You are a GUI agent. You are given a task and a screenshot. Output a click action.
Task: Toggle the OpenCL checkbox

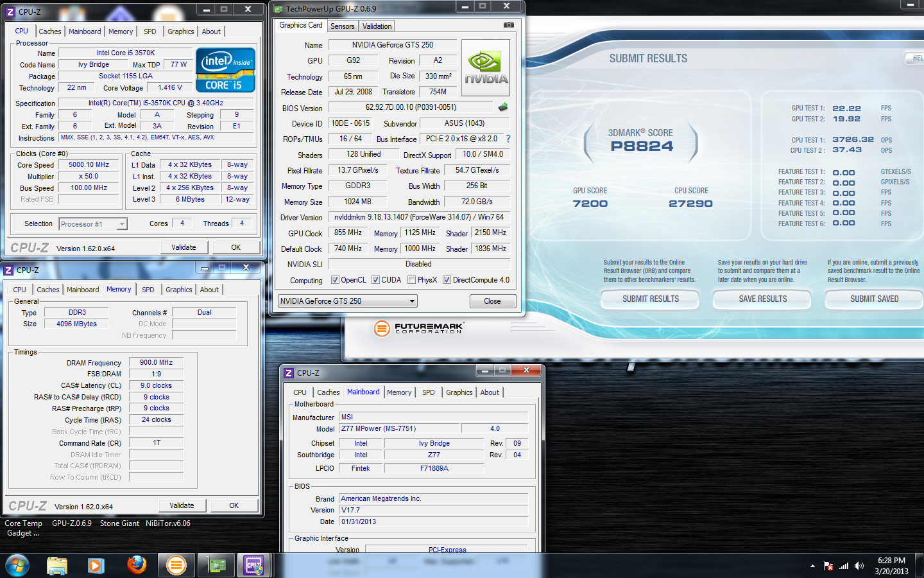tap(335, 280)
